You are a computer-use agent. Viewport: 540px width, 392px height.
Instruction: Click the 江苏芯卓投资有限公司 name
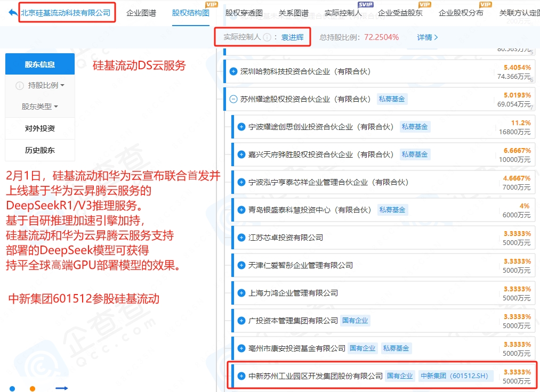(x=286, y=238)
